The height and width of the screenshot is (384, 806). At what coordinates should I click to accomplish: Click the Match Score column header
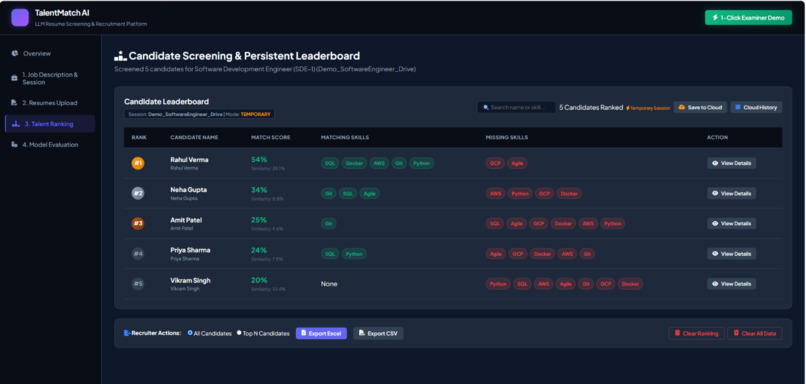coord(270,138)
